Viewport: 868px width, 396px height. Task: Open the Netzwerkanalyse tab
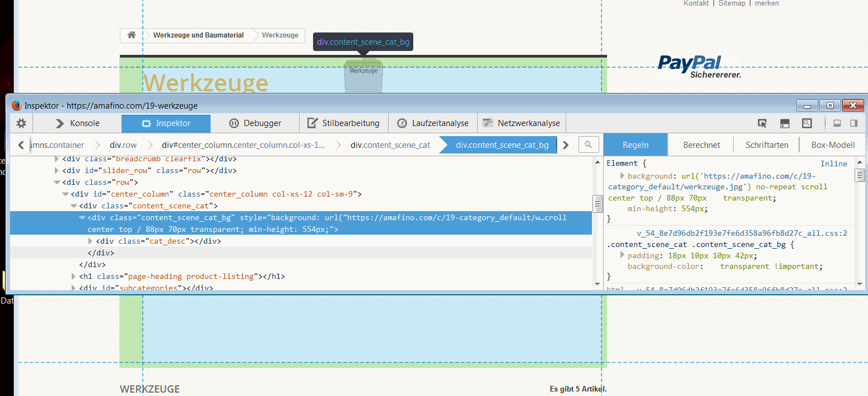click(521, 123)
